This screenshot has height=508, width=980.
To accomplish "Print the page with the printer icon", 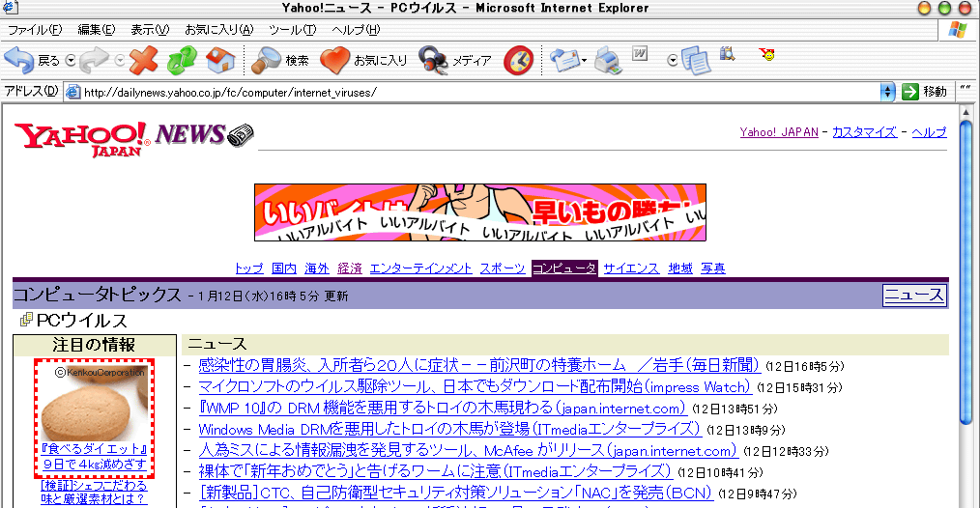I will 608,61.
